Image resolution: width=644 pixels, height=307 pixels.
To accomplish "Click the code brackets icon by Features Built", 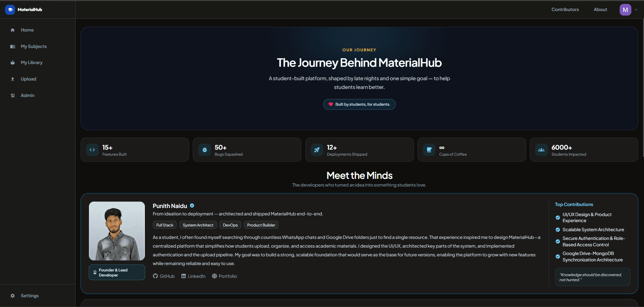I will click(92, 150).
